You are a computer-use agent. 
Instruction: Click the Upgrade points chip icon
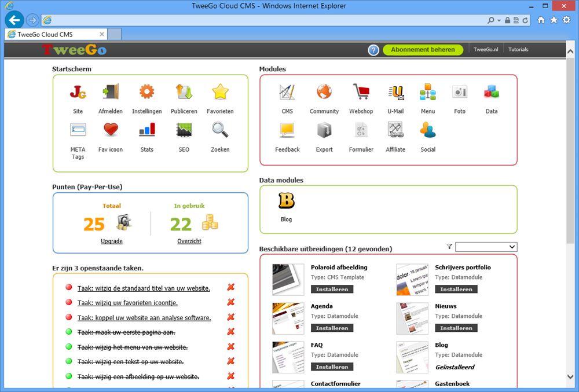124,222
